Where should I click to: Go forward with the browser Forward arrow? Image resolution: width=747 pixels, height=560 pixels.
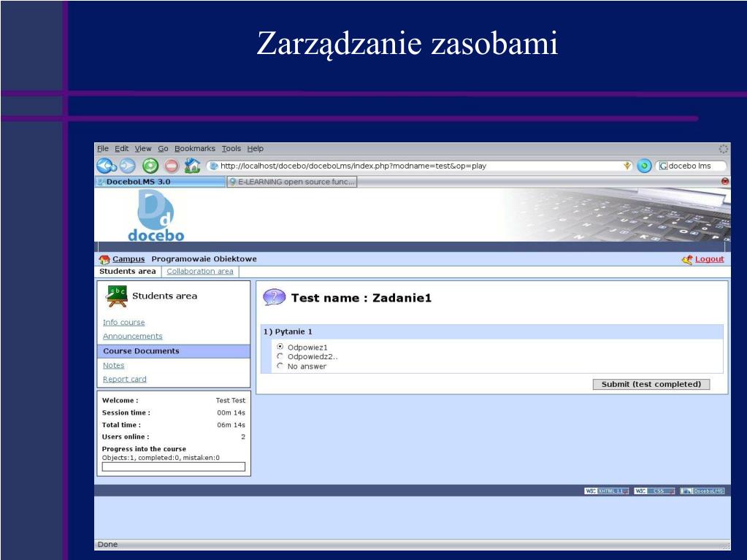click(x=127, y=166)
